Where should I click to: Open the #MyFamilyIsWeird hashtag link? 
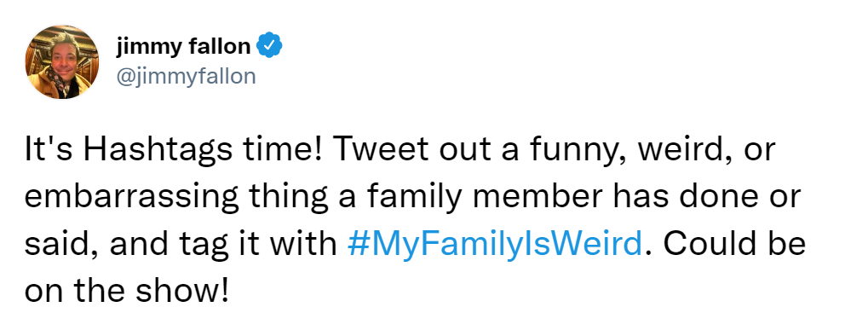pyautogui.click(x=495, y=244)
